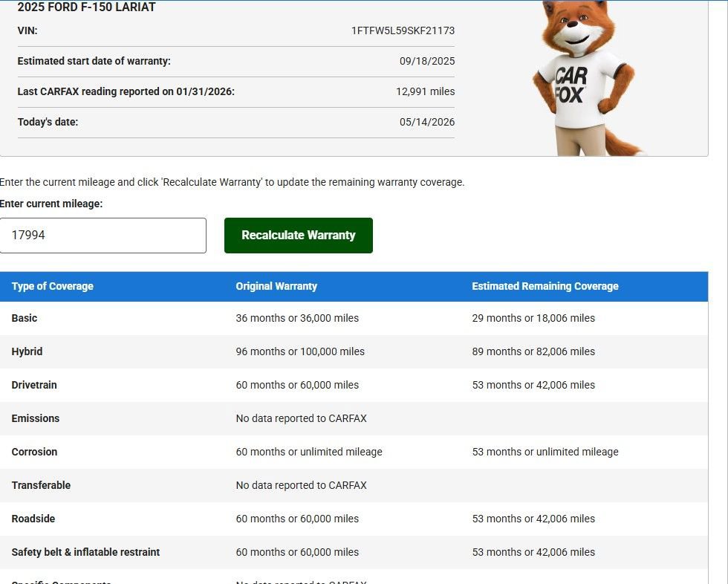728x584 pixels.
Task: Select the 2025 FORD F-150 LARIAT heading
Action: [x=86, y=7]
